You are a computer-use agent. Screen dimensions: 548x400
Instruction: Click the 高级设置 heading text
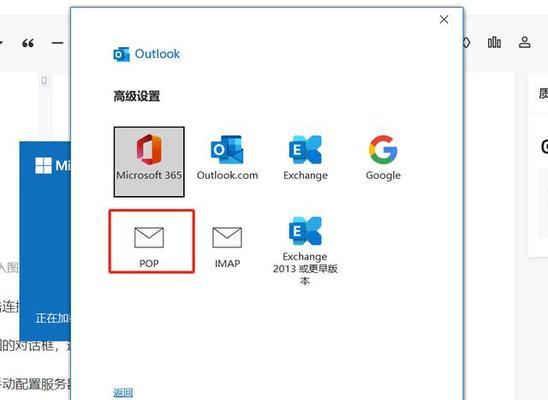137,96
